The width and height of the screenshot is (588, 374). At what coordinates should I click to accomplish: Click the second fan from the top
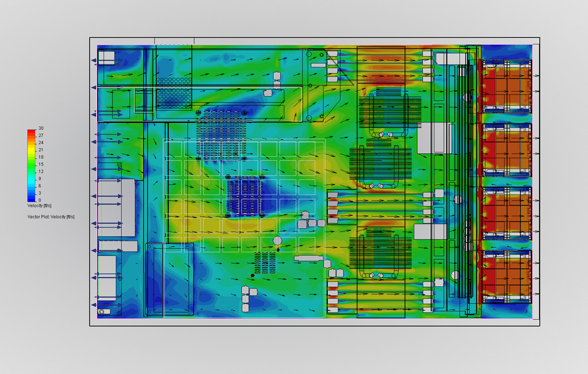(507, 149)
